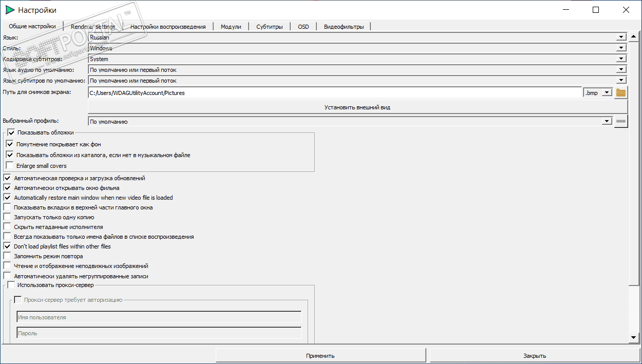Click QMPlay2 app icon in title bar

(9, 10)
